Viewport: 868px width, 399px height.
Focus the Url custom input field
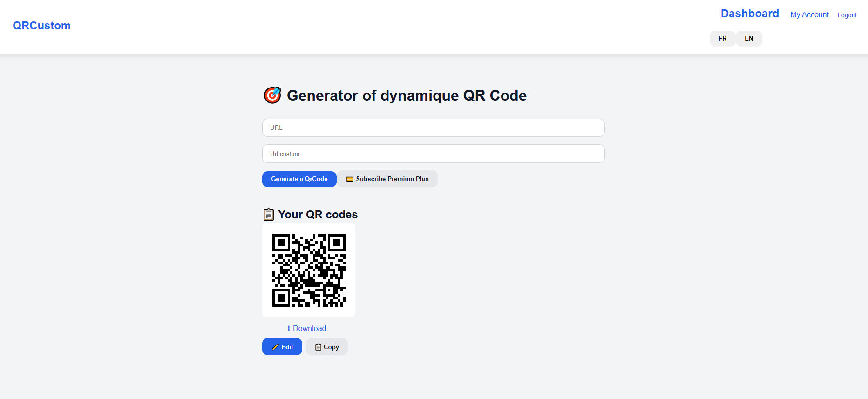point(433,154)
